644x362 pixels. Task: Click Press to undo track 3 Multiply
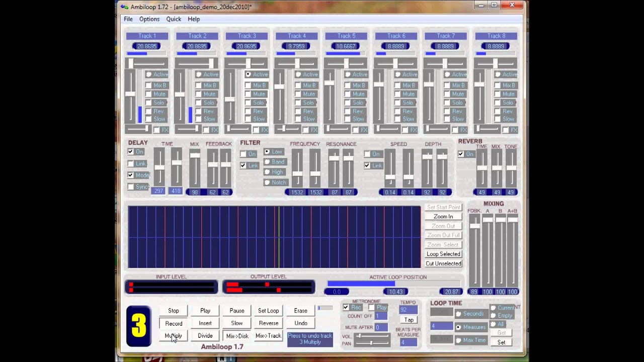click(310, 339)
